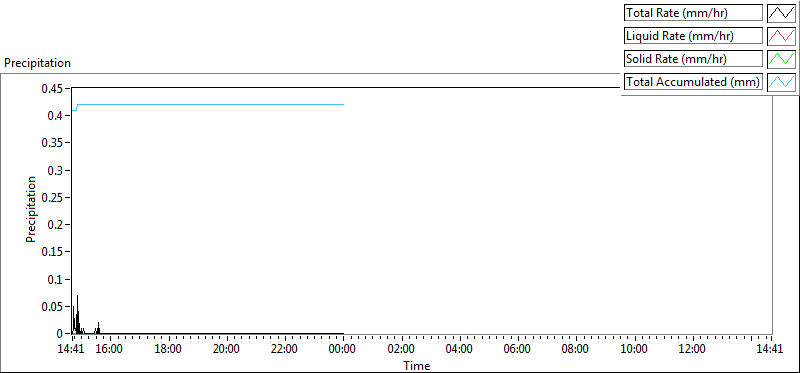Click the 12:00 time axis label

pos(692,350)
